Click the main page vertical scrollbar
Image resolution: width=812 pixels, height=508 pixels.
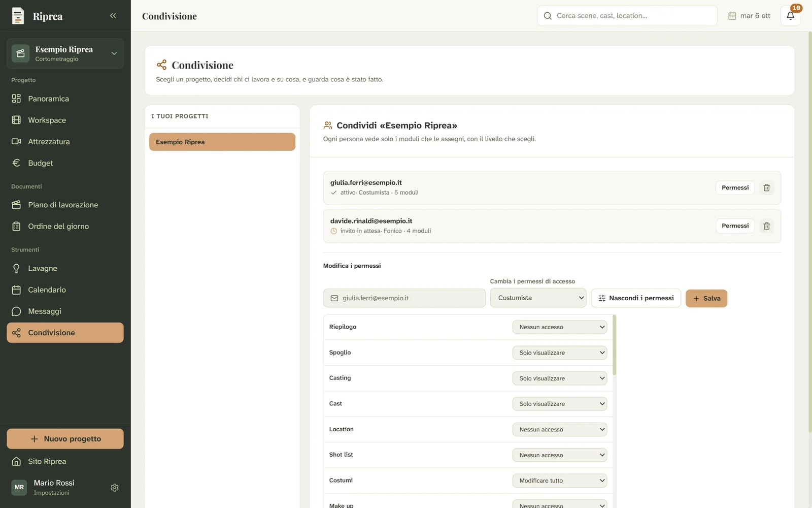point(809,232)
